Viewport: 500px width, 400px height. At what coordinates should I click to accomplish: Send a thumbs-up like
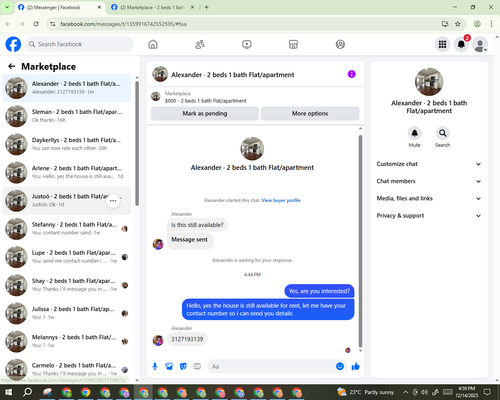point(356,366)
